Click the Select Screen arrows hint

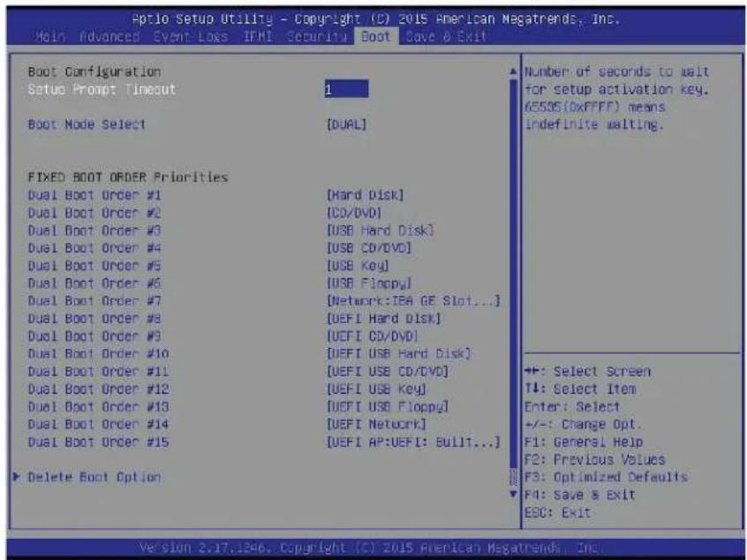point(587,372)
